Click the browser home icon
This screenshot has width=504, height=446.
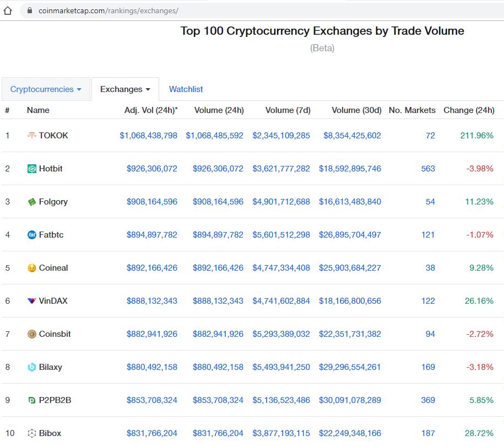8,10
